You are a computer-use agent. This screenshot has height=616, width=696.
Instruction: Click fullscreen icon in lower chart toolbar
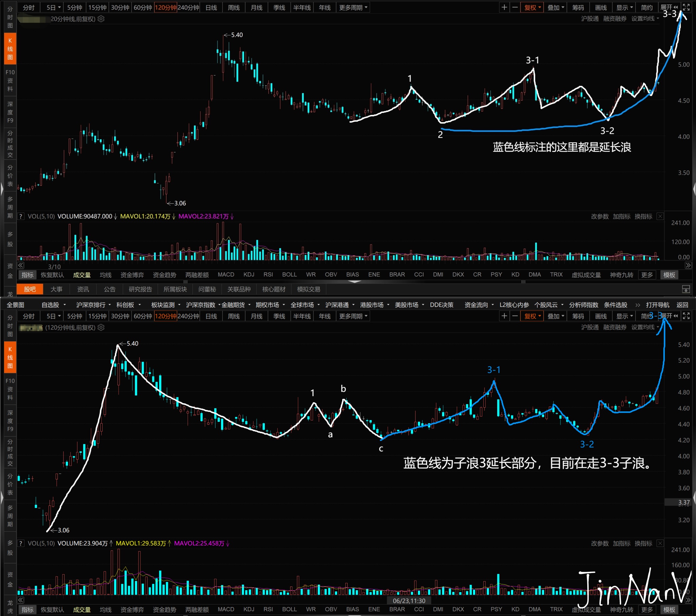[686, 316]
